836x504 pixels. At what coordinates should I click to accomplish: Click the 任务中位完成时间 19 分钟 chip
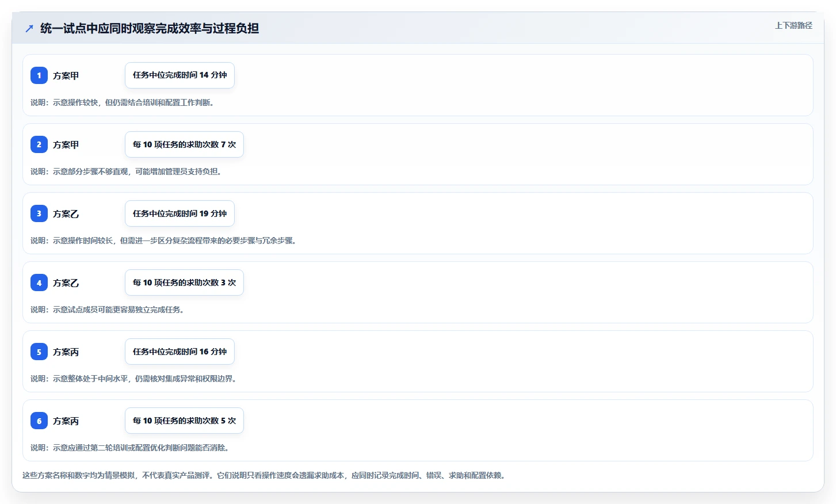(x=180, y=213)
